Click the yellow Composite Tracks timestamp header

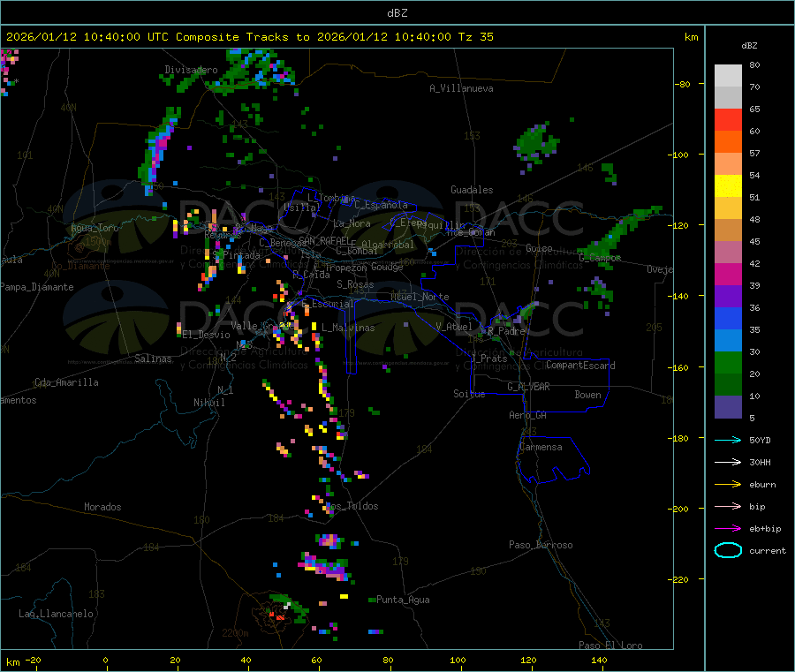click(x=249, y=37)
